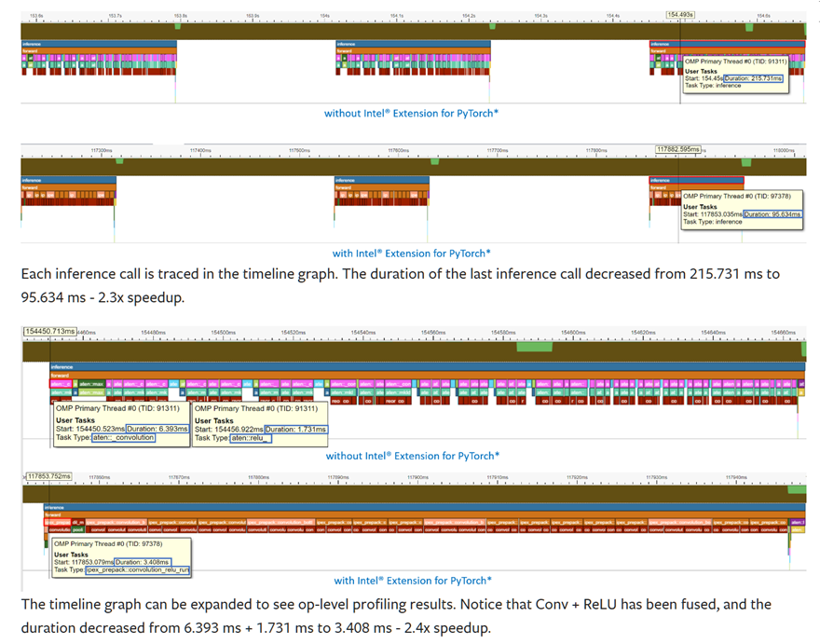
Task: Select the boxed 'Duration: 3.408ms' tooltip value
Action: coord(143,562)
